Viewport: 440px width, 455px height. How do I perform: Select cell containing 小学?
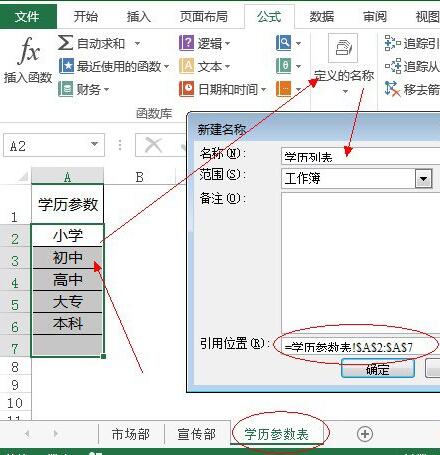(68, 235)
